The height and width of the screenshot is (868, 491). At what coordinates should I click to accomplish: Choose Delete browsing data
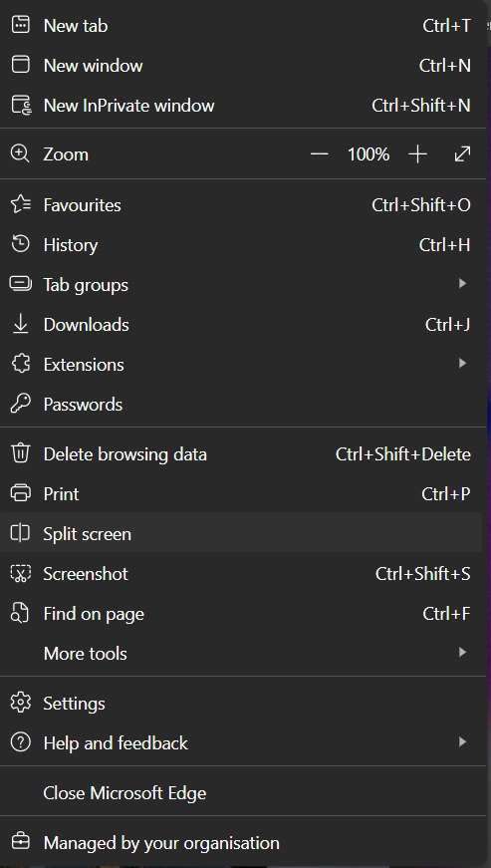[241, 453]
